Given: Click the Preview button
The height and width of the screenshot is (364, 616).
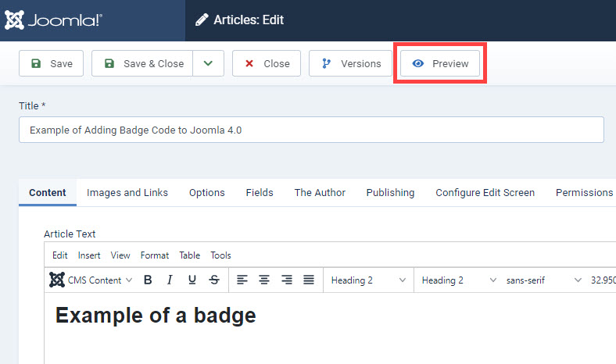Looking at the screenshot, I should pos(441,64).
